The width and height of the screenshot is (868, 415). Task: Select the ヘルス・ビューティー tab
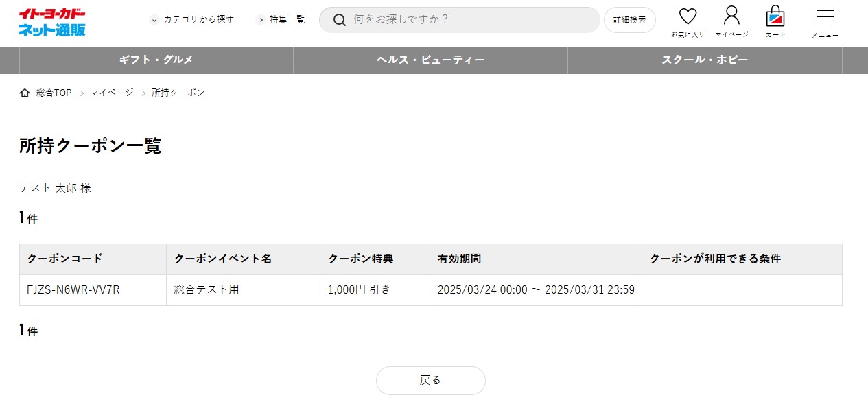[x=430, y=60]
